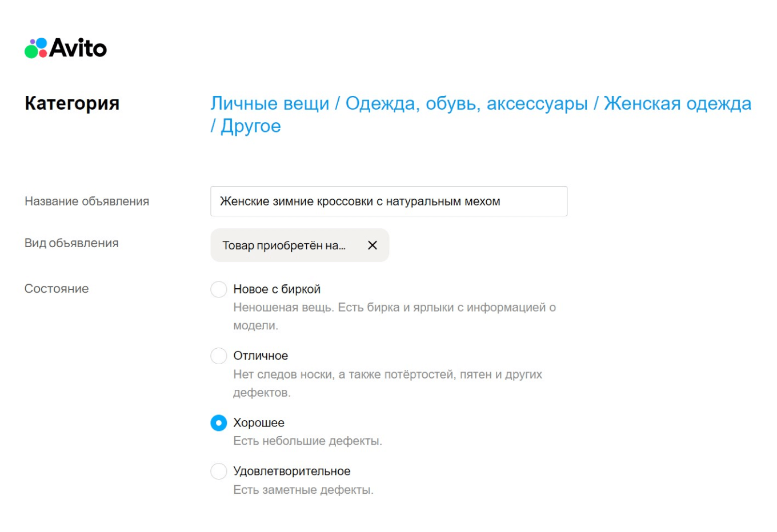Click the selected "Хорошее" radio button
Screen dimensions: 777x532
click(x=219, y=422)
